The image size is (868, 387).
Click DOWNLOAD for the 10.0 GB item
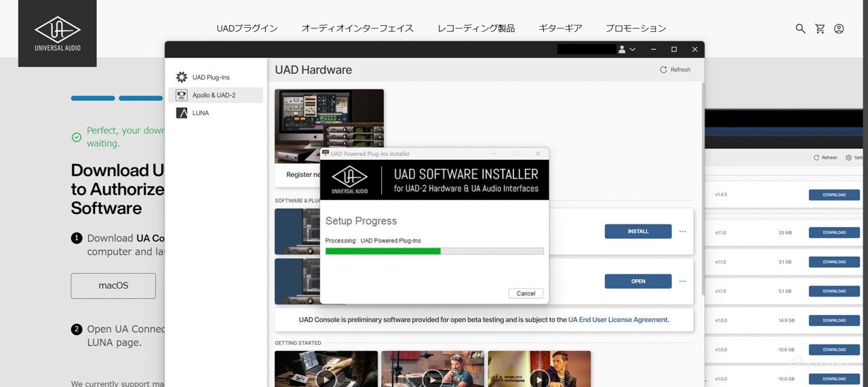[x=834, y=379]
